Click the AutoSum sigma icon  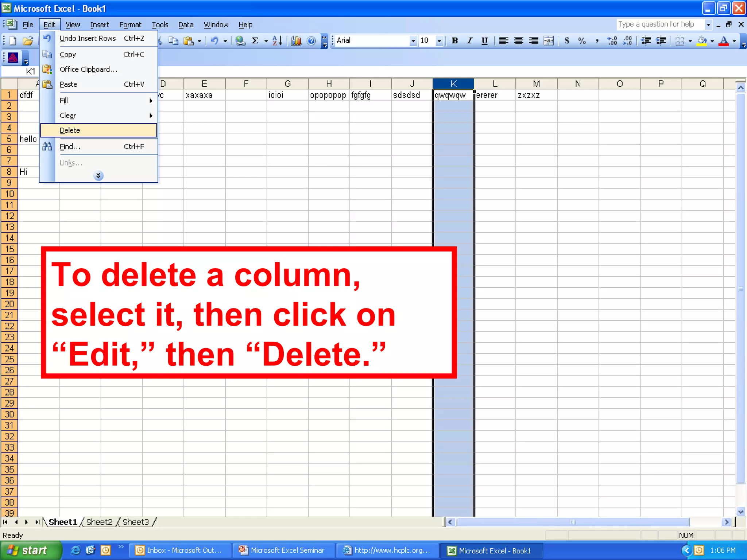tap(255, 41)
